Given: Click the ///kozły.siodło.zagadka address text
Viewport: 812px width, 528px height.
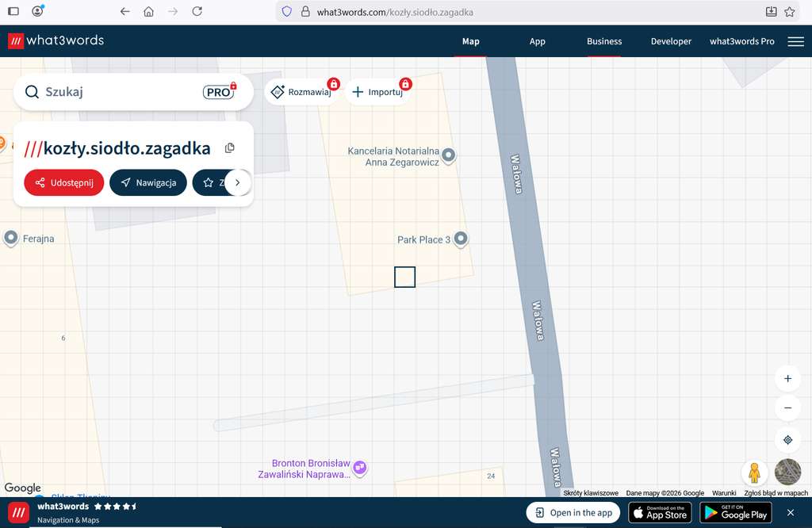Looking at the screenshot, I should tap(117, 148).
